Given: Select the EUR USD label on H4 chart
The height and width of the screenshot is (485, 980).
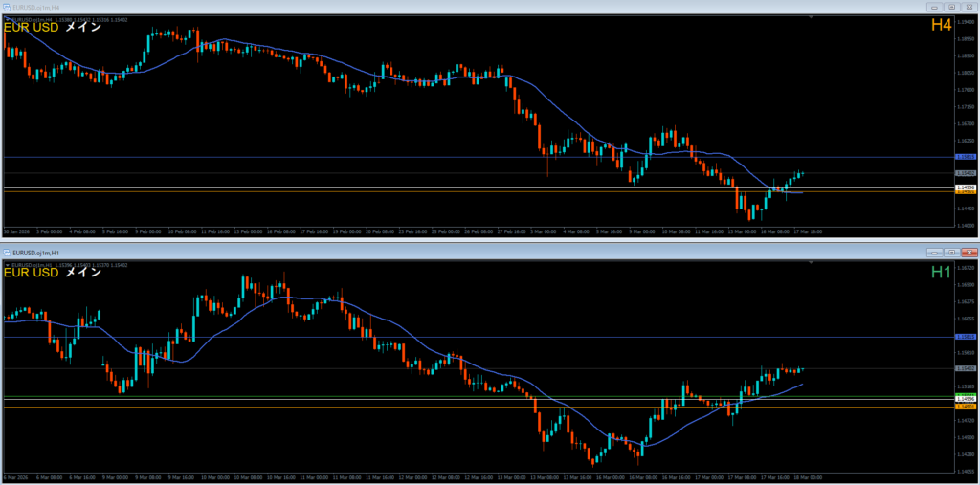Looking at the screenshot, I should (x=32, y=27).
